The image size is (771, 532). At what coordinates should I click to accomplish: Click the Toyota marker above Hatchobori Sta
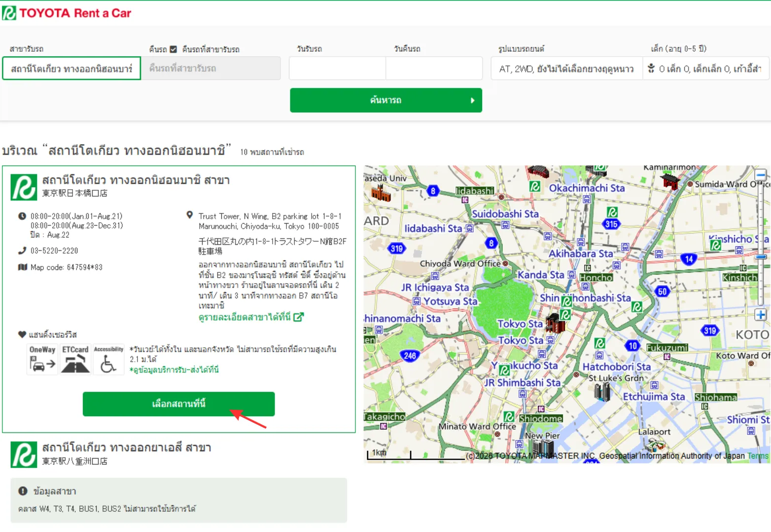(x=600, y=343)
